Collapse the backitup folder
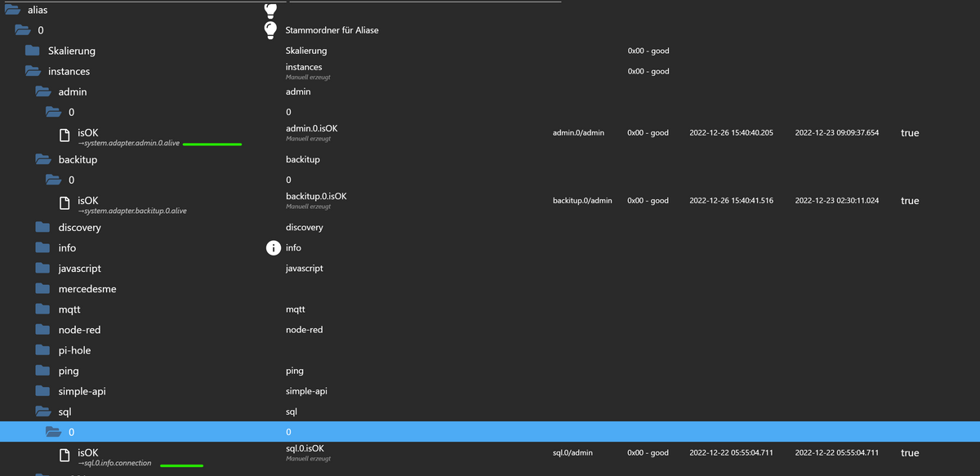 [43, 159]
